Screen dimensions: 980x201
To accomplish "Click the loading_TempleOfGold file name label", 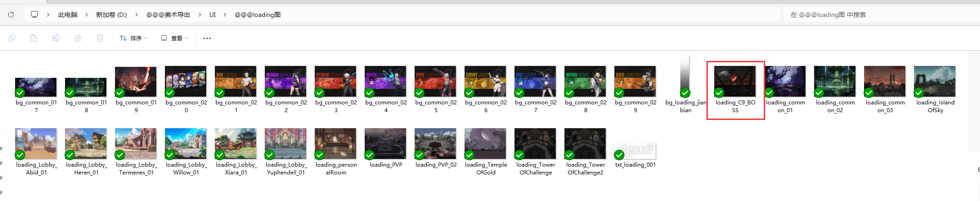I will (x=486, y=168).
